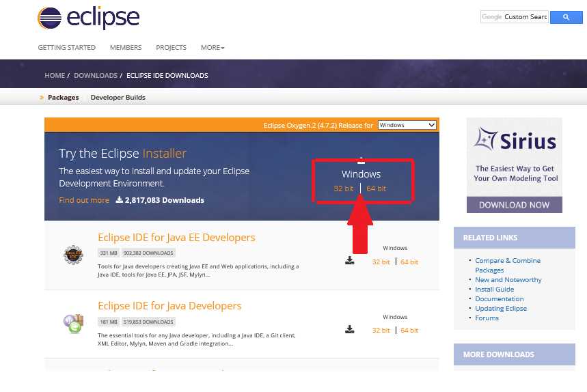This screenshot has width=587, height=392.
Task: Download 32 bit Eclipse Installer
Action: pos(343,188)
